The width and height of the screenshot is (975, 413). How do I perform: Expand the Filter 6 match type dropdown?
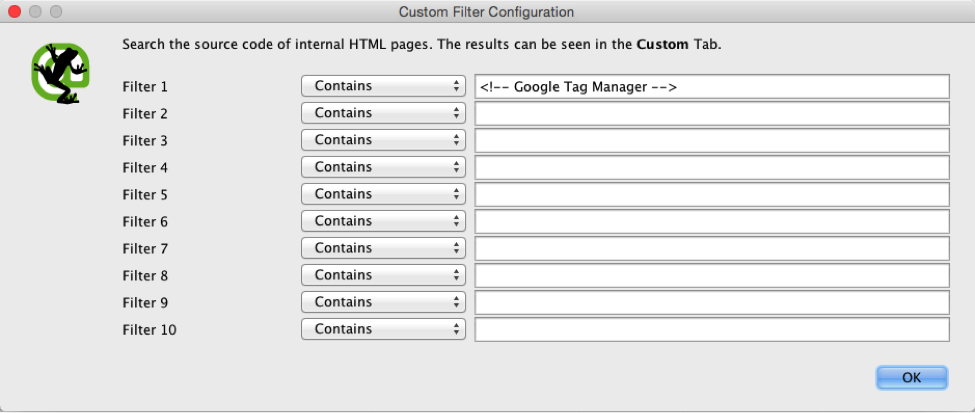tap(383, 221)
